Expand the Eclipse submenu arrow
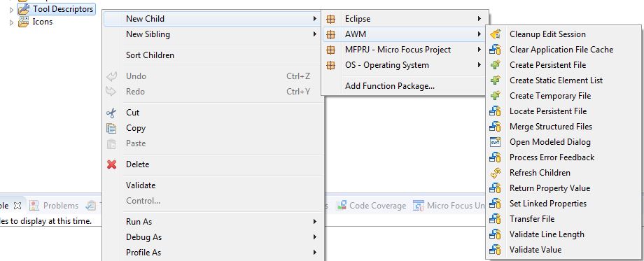The width and height of the screenshot is (644, 261). [x=479, y=19]
